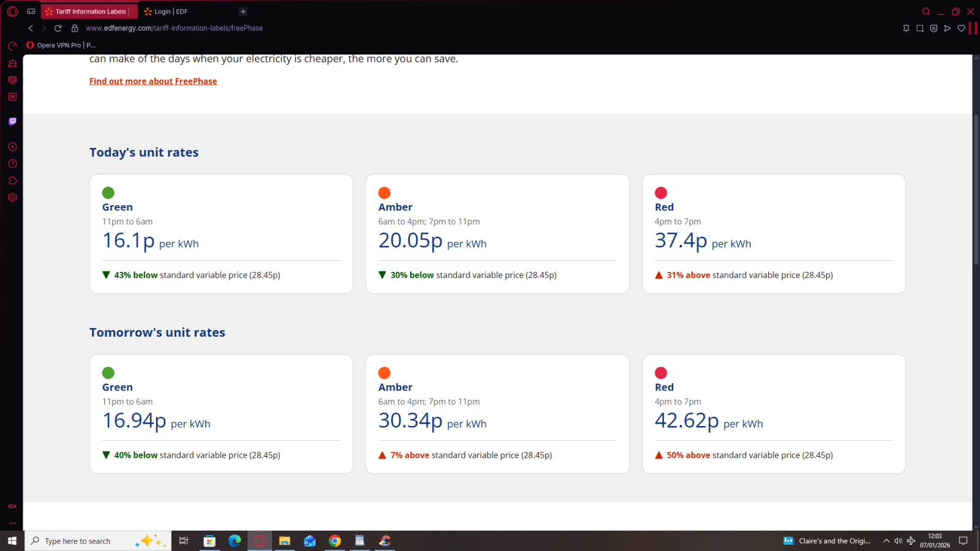Open the sidebar Player icon
The width and height of the screenshot is (980, 551).
(x=12, y=147)
